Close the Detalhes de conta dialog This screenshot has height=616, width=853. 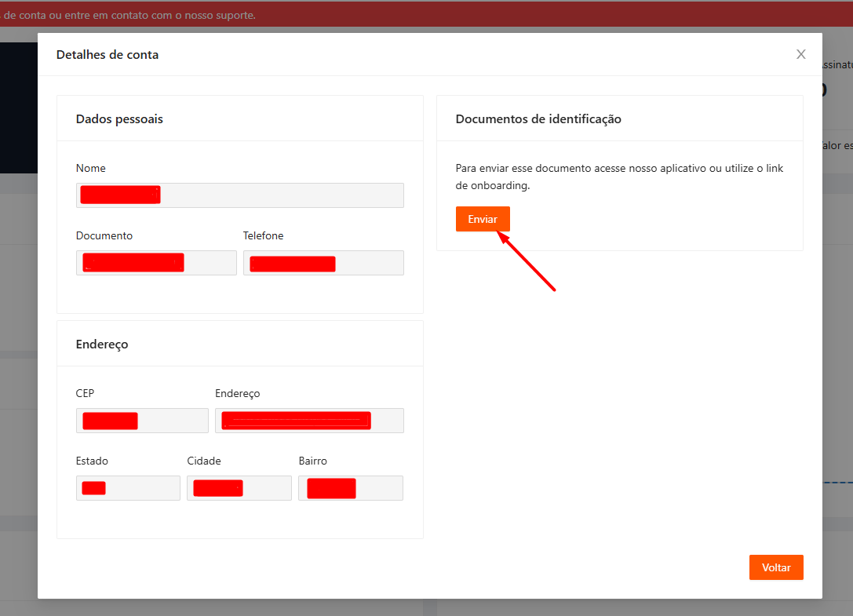coord(800,54)
